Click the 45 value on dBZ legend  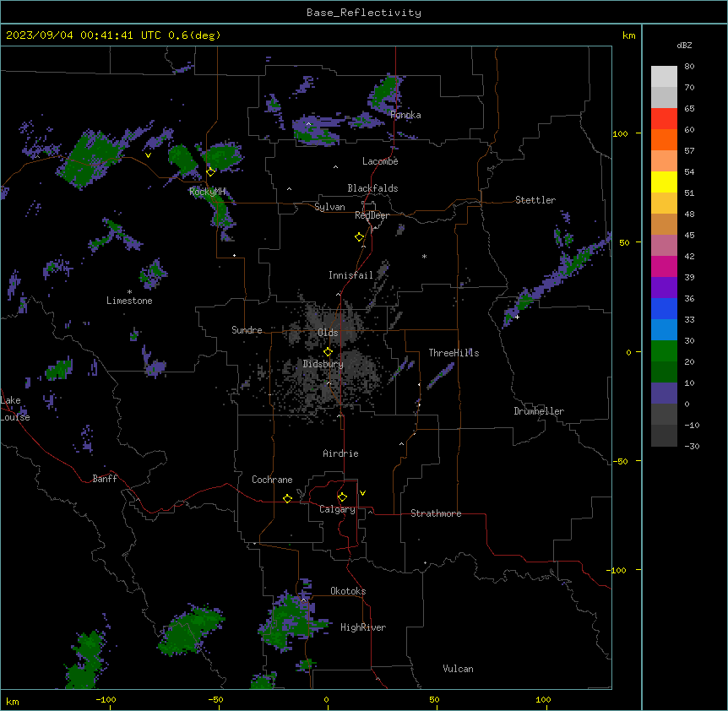point(689,236)
